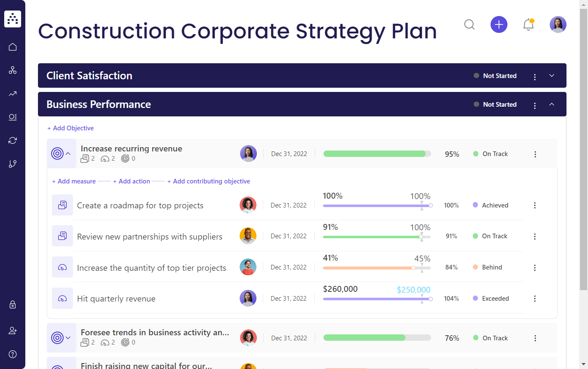Open Client Satisfaction options menu

point(534,76)
